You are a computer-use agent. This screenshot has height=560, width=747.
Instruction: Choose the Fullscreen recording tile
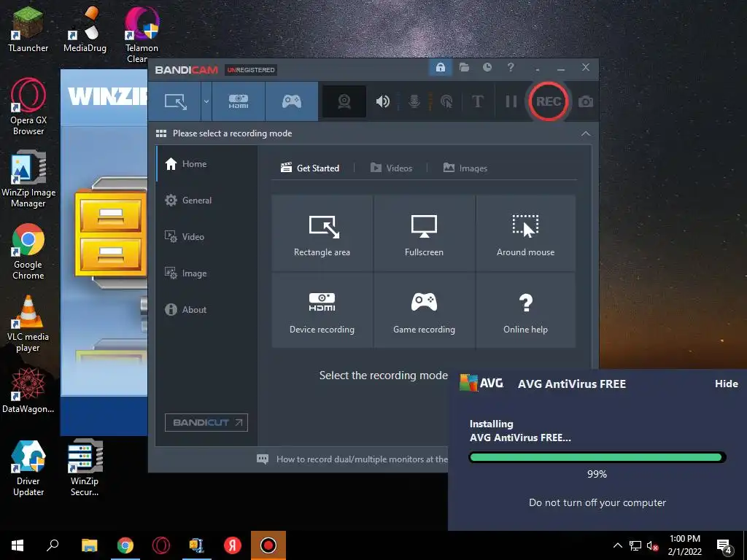(x=424, y=233)
